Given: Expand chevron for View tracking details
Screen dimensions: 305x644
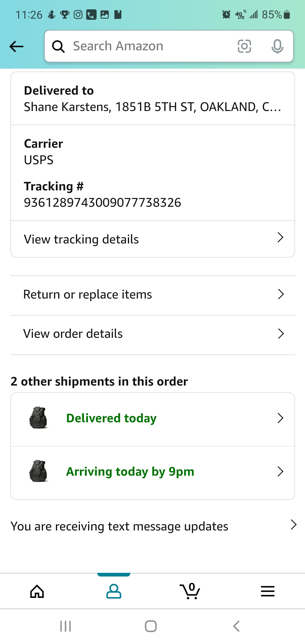Looking at the screenshot, I should pyautogui.click(x=280, y=238).
